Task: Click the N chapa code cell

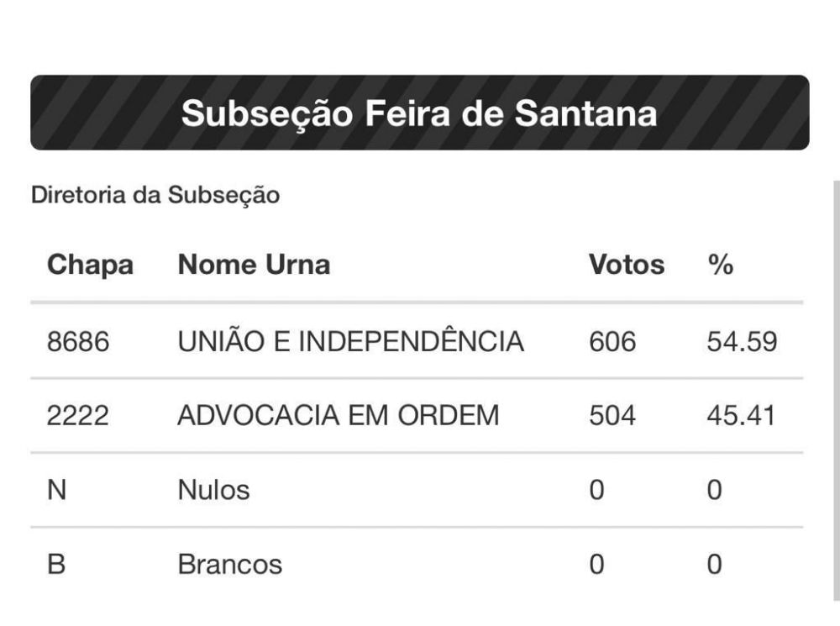Action: [x=56, y=490]
